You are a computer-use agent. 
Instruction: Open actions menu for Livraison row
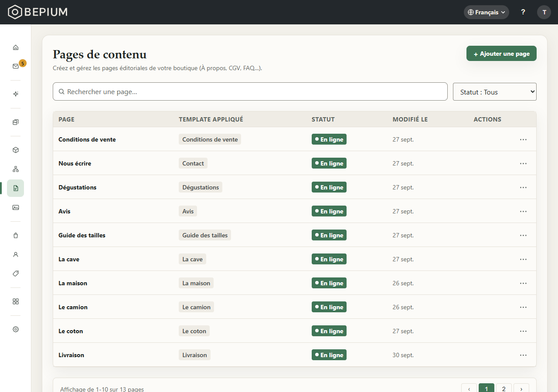coord(523,355)
